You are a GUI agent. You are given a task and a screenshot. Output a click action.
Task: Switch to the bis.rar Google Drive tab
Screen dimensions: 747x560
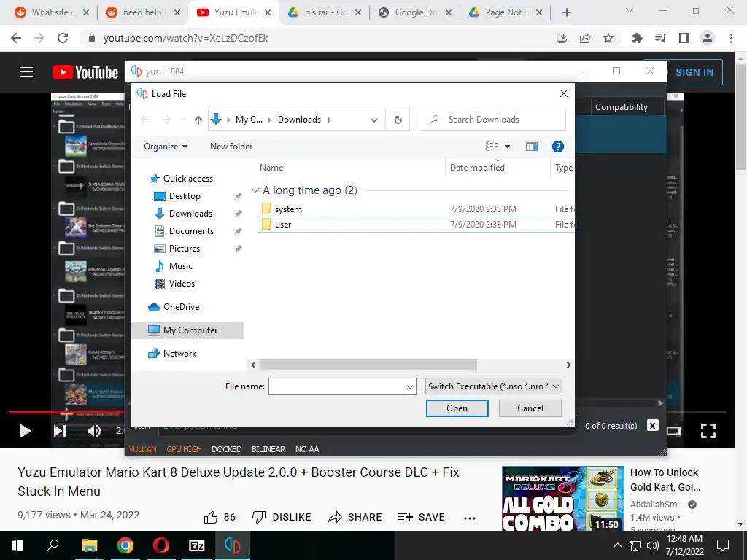pyautogui.click(x=325, y=13)
